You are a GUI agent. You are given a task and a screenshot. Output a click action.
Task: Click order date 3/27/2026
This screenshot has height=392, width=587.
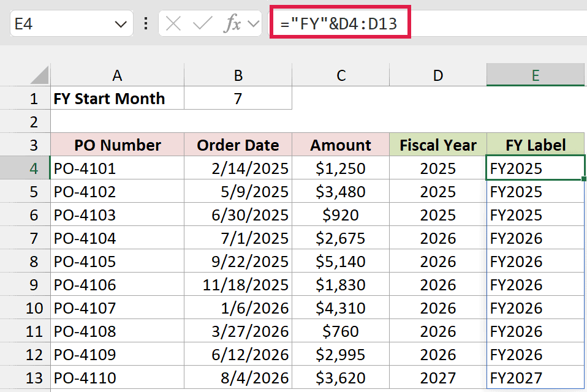click(238, 331)
